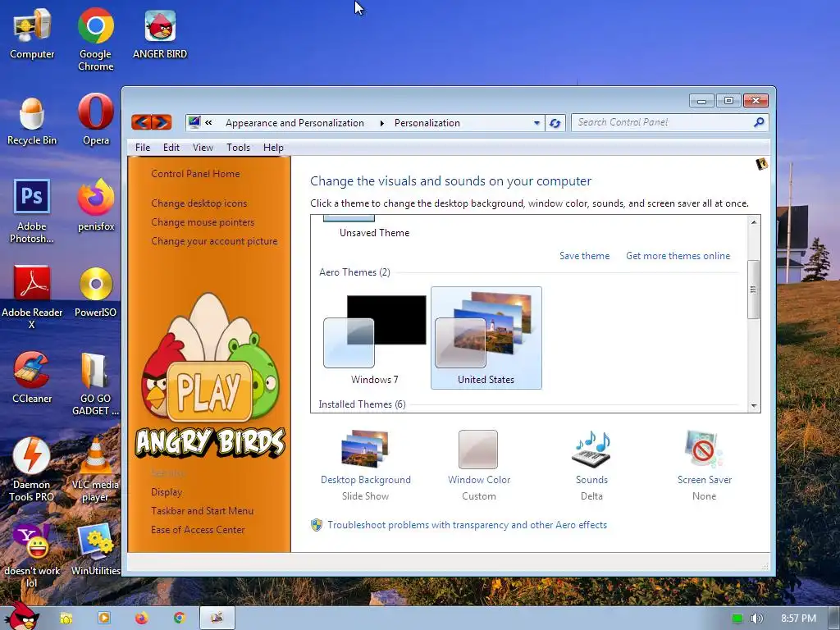Click Change mouse pointers link
Screen dimensions: 840x630
point(203,221)
